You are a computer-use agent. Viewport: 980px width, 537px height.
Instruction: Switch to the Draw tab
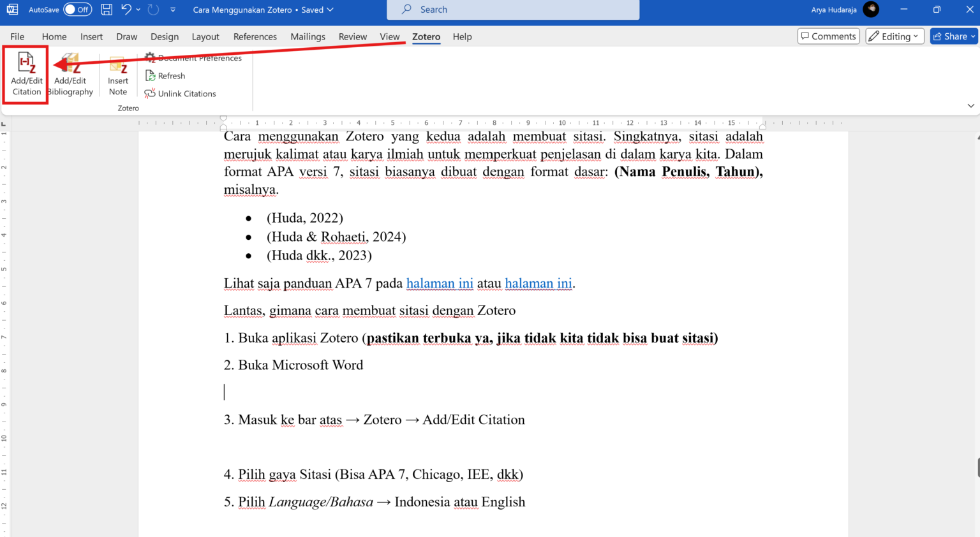tap(126, 36)
